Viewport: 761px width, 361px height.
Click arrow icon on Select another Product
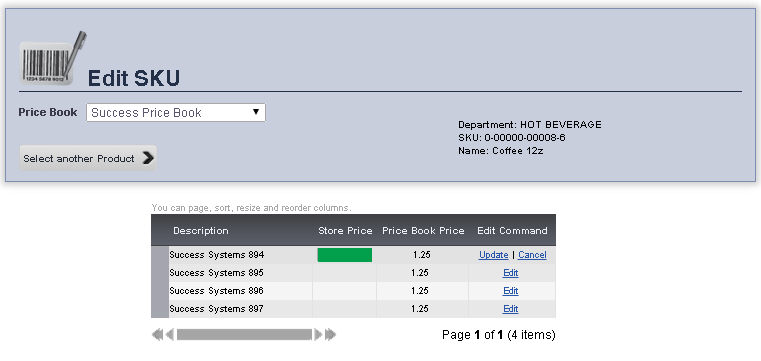[x=148, y=158]
